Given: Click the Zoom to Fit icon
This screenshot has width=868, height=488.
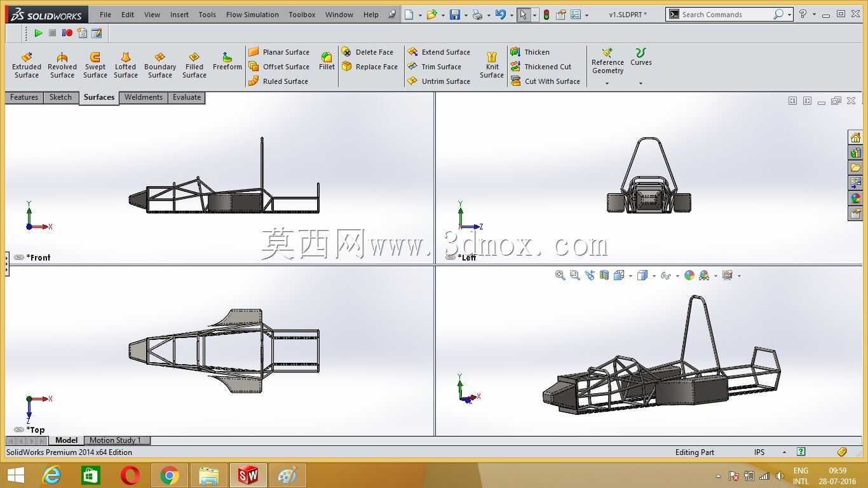Looking at the screenshot, I should coord(560,275).
